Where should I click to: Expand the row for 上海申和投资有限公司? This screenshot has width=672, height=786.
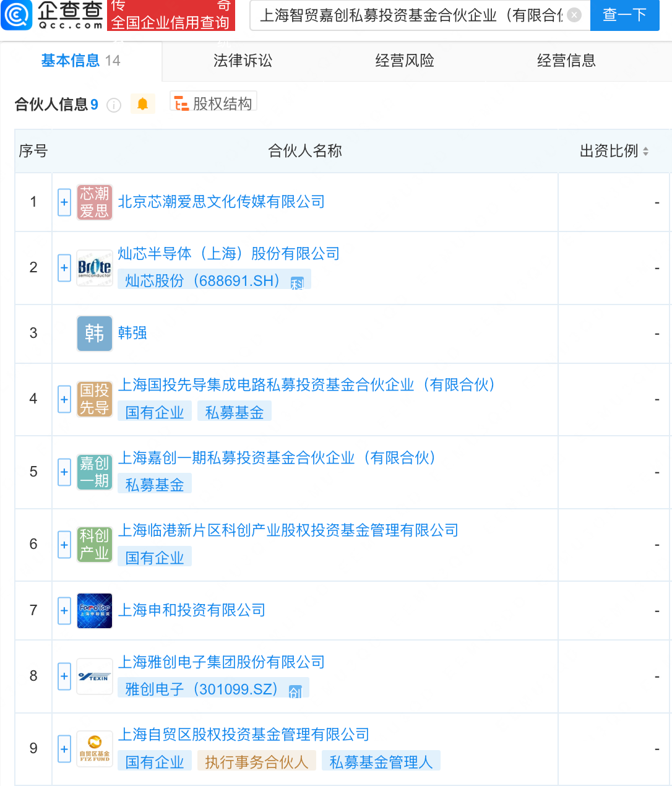[64, 611]
